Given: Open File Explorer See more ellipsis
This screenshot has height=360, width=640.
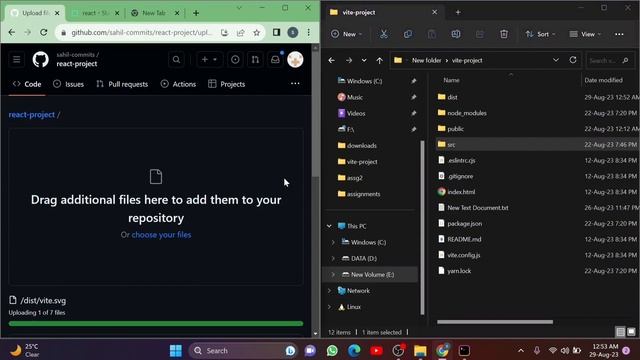Looking at the screenshot, I should (x=619, y=34).
